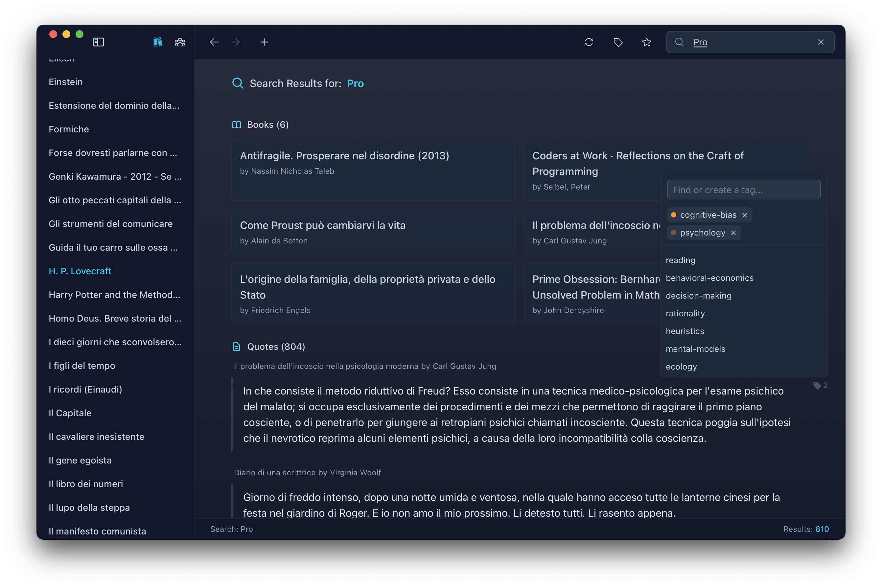The width and height of the screenshot is (882, 588).
Task: Click the search magnifier icon in search box
Action: 680,42
